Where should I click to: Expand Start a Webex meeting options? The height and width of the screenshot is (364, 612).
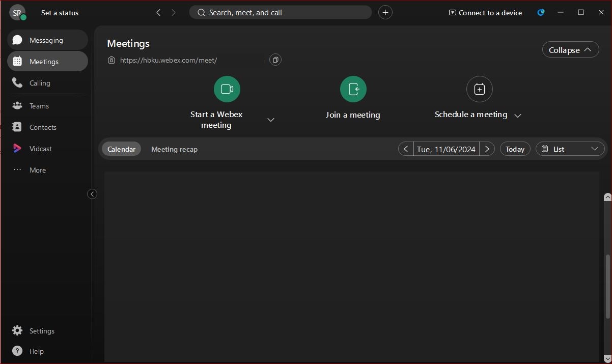click(271, 120)
